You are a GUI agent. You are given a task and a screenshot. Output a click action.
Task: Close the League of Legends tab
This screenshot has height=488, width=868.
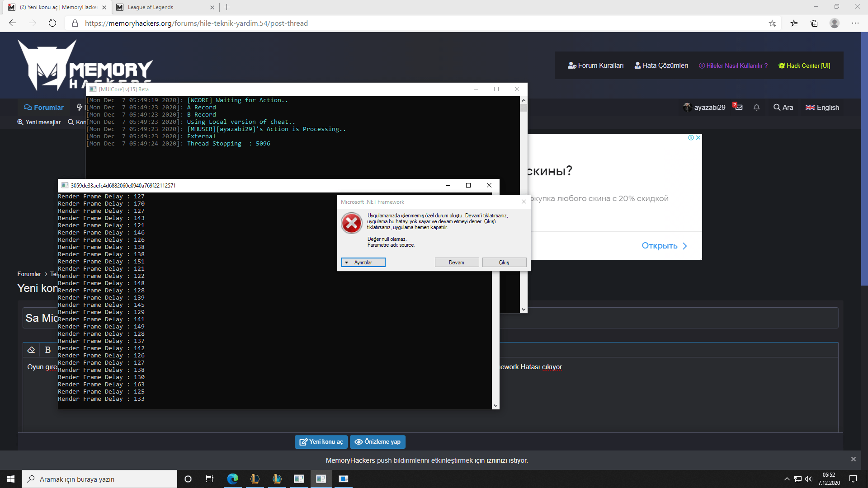tap(212, 7)
